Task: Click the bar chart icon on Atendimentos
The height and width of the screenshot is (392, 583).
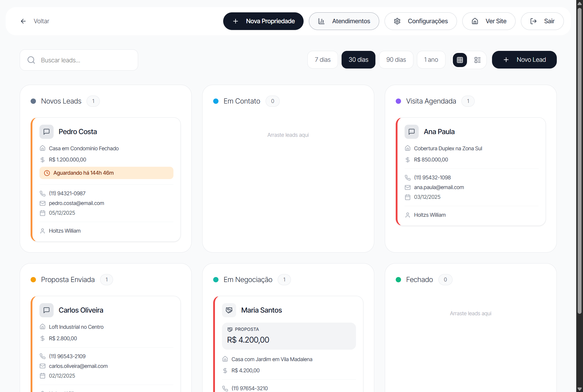Action: tap(322, 21)
